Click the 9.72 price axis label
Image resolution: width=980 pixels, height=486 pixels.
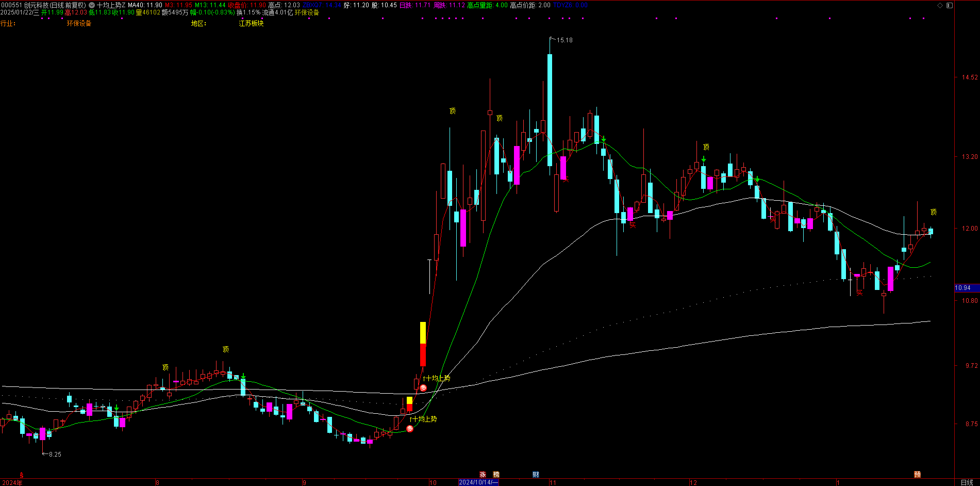click(x=971, y=366)
